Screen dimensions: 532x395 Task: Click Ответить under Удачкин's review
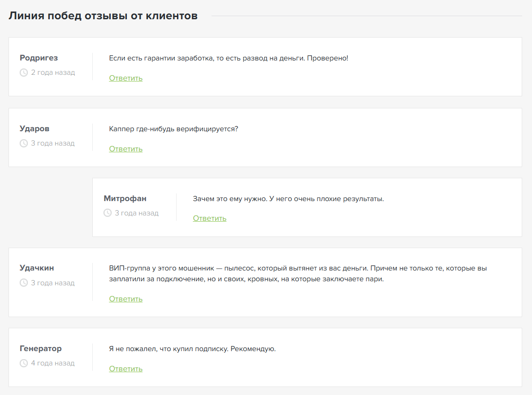point(125,299)
